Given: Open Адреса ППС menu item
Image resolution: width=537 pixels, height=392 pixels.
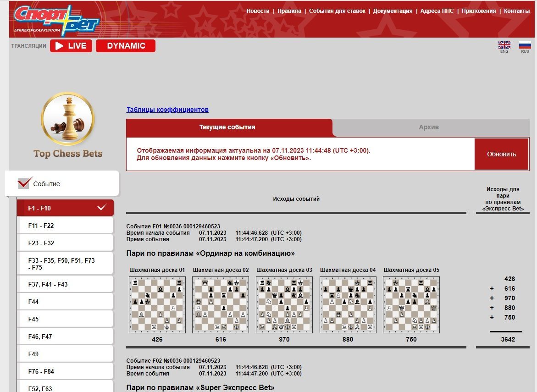Looking at the screenshot, I should [437, 11].
